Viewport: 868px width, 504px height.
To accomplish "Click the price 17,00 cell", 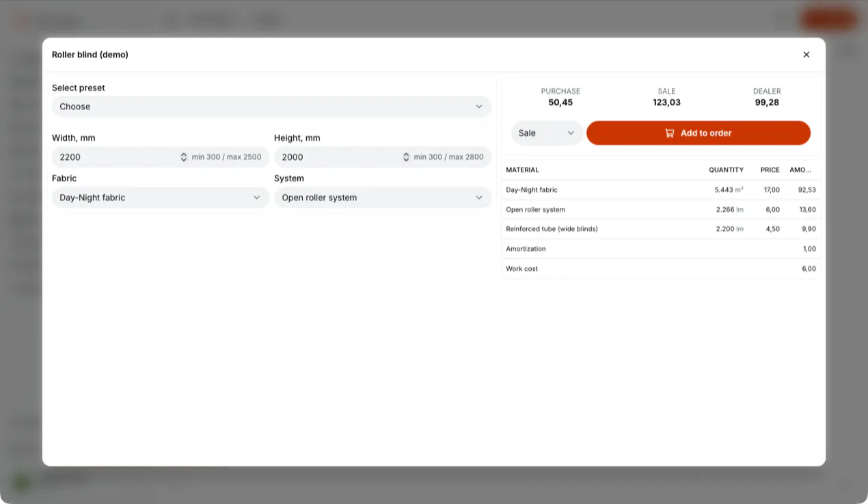I will 772,190.
